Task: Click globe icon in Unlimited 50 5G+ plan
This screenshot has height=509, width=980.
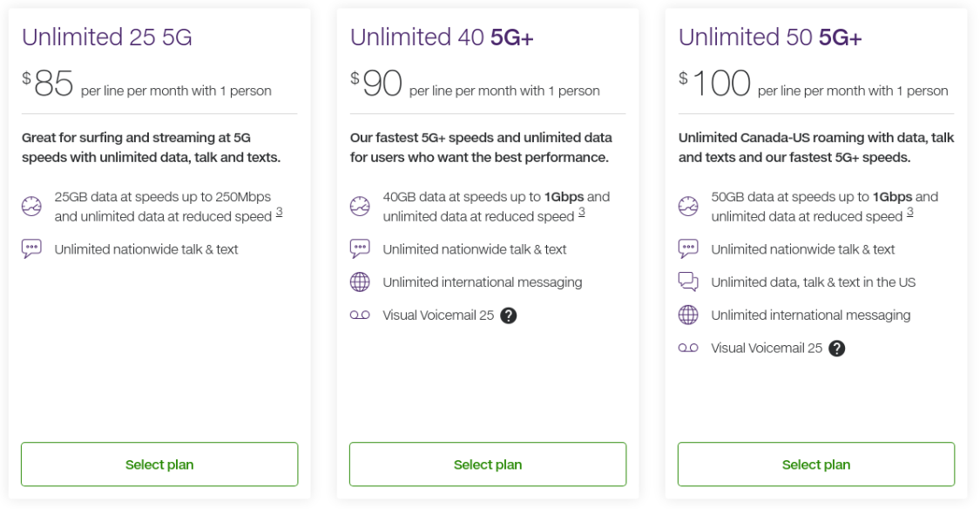Action: click(x=688, y=316)
